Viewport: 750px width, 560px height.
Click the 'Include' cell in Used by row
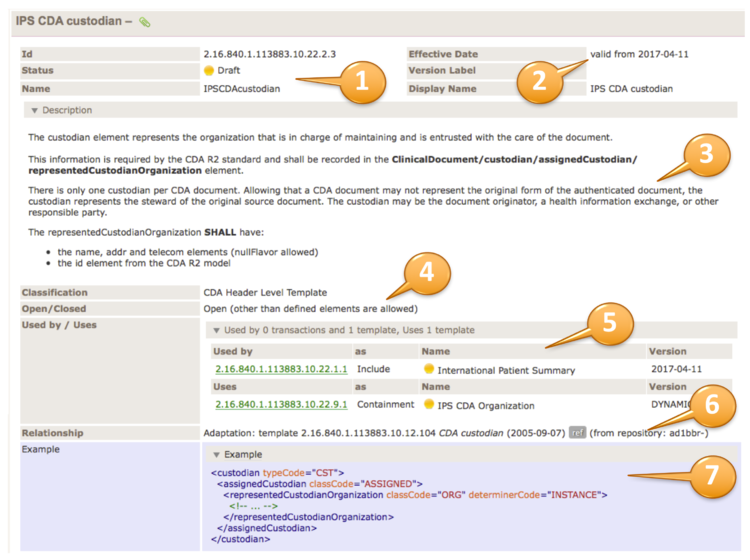tap(374, 369)
